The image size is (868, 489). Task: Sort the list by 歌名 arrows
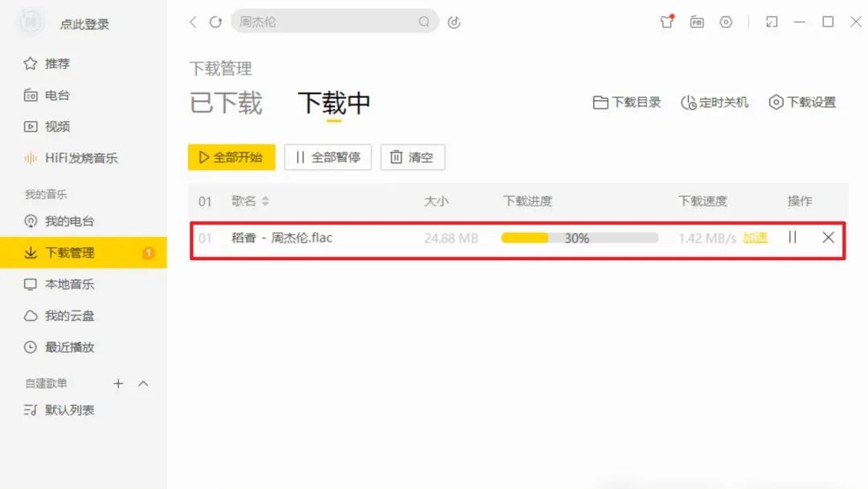coord(265,201)
